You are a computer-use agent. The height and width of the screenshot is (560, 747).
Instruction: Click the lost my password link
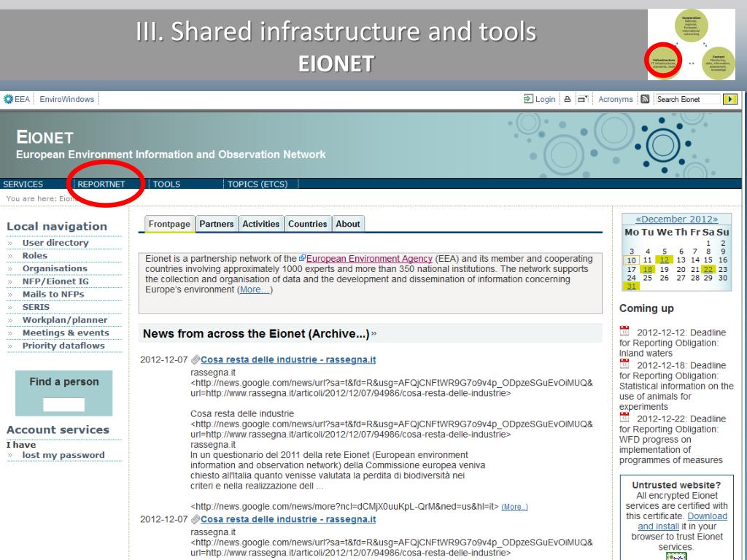coord(63,455)
